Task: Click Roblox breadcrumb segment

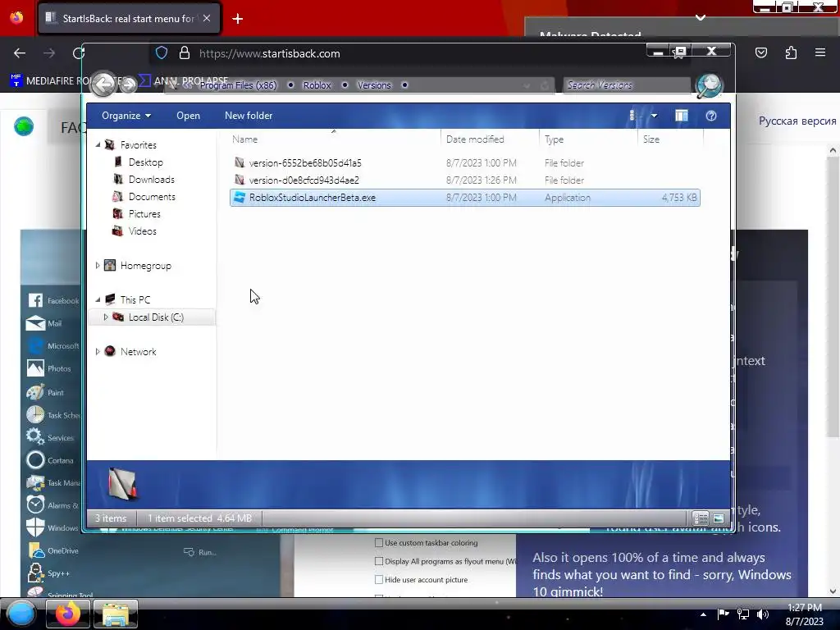Action: pos(317,85)
